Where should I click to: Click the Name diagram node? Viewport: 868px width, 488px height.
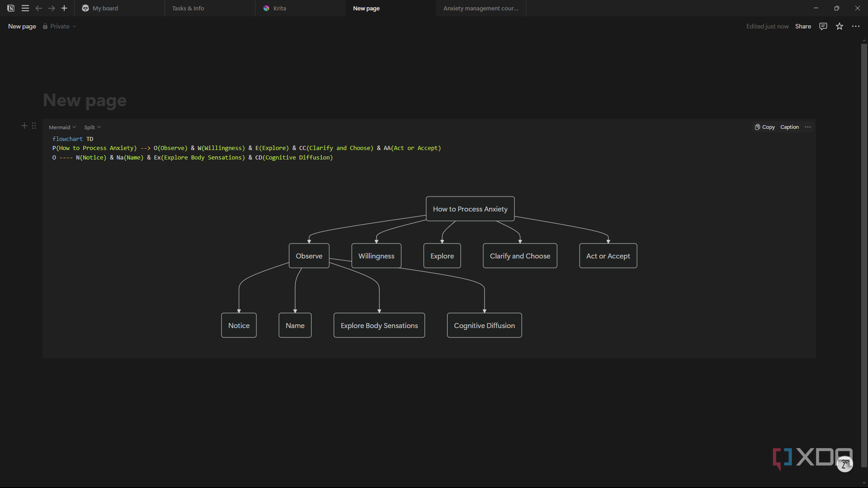(295, 325)
